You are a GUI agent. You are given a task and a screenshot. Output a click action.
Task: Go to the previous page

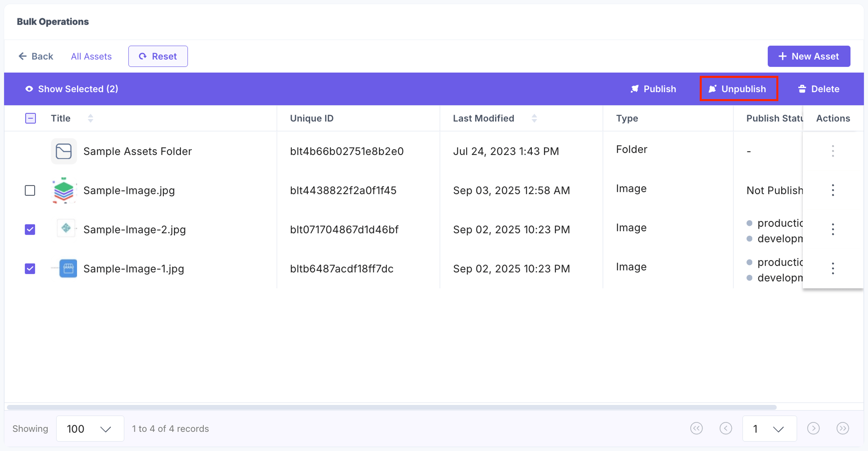pos(726,428)
